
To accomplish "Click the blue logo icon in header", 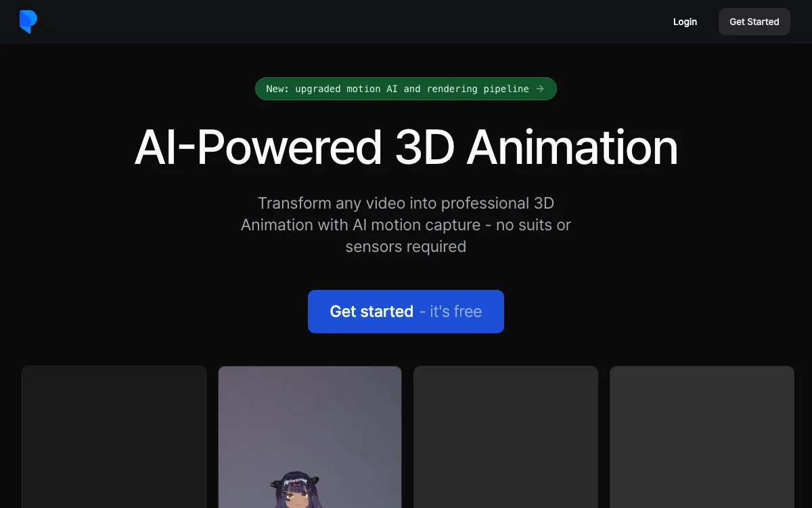I will click(28, 22).
